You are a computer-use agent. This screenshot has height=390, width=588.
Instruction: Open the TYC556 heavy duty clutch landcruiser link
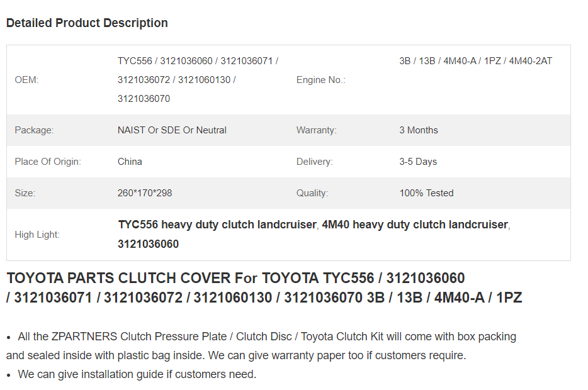(217, 225)
